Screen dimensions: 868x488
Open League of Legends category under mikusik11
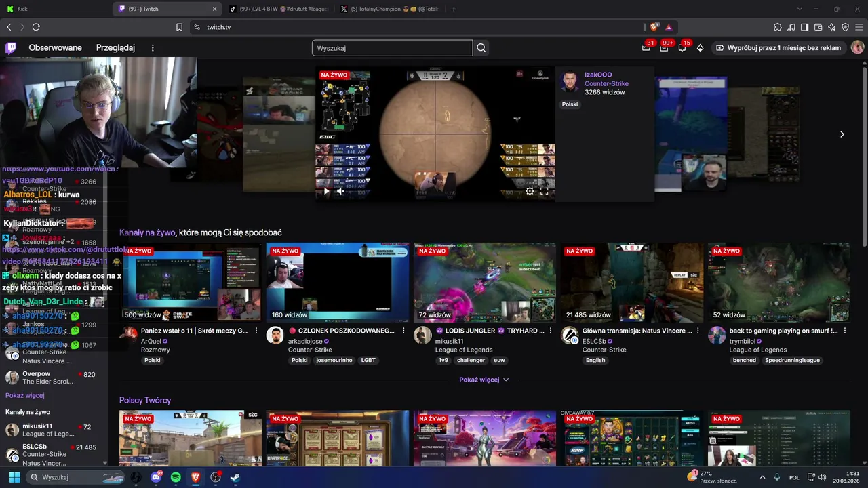point(464,350)
